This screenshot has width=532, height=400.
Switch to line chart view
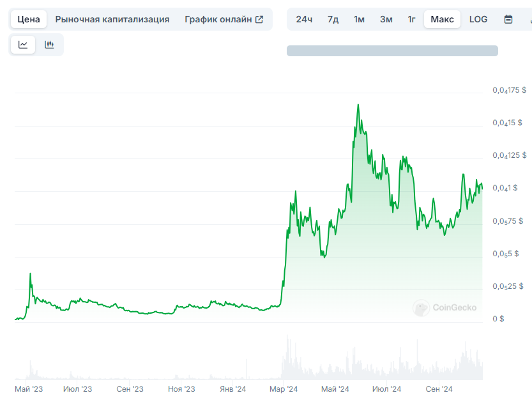pos(23,45)
